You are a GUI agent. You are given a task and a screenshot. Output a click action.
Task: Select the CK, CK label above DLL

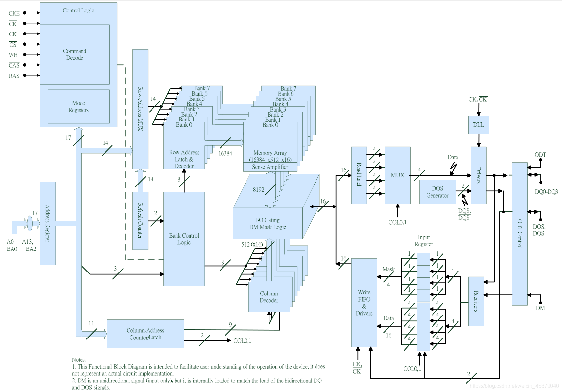coord(478,99)
